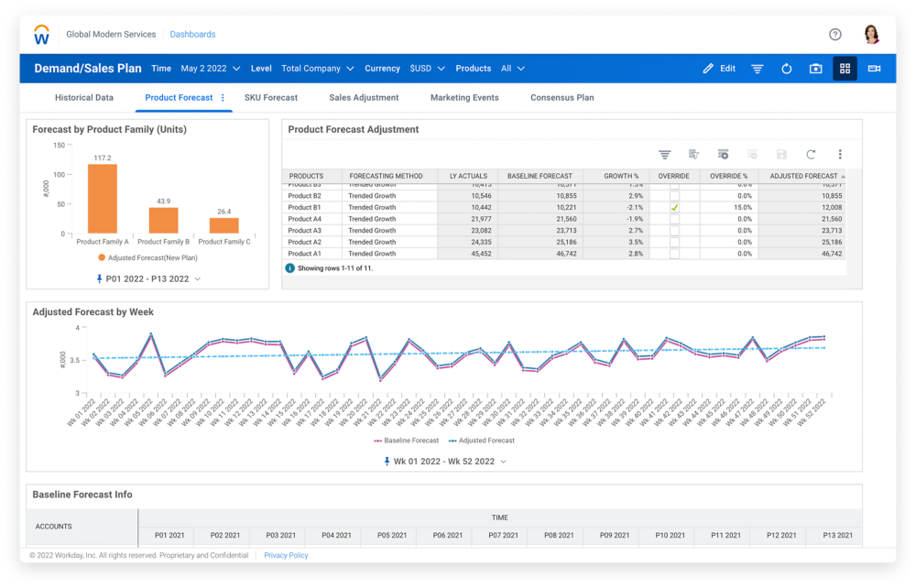Click the filter icon in blue header bar
Screen dimensions: 916x588
click(758, 69)
